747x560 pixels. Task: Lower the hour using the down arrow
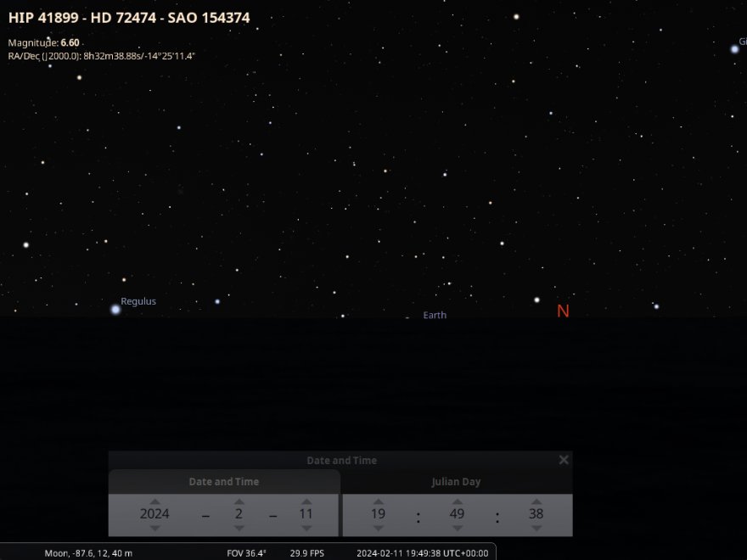point(378,528)
